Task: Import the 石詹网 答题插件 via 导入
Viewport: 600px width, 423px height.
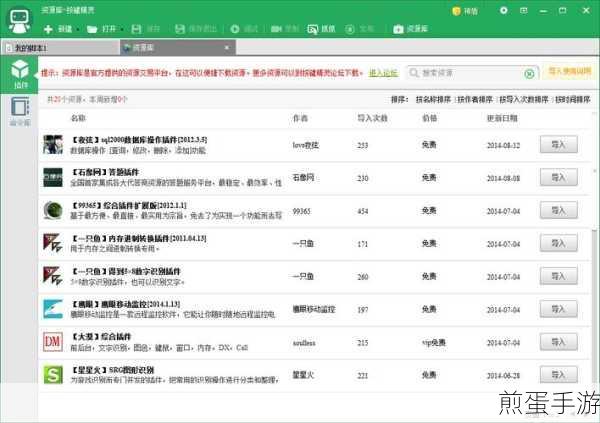Action: tap(559, 178)
